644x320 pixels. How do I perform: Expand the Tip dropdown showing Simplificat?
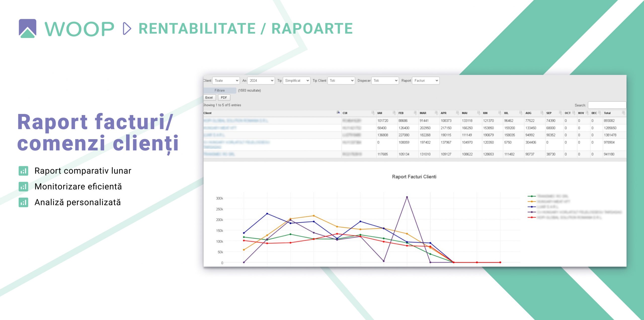click(x=296, y=81)
